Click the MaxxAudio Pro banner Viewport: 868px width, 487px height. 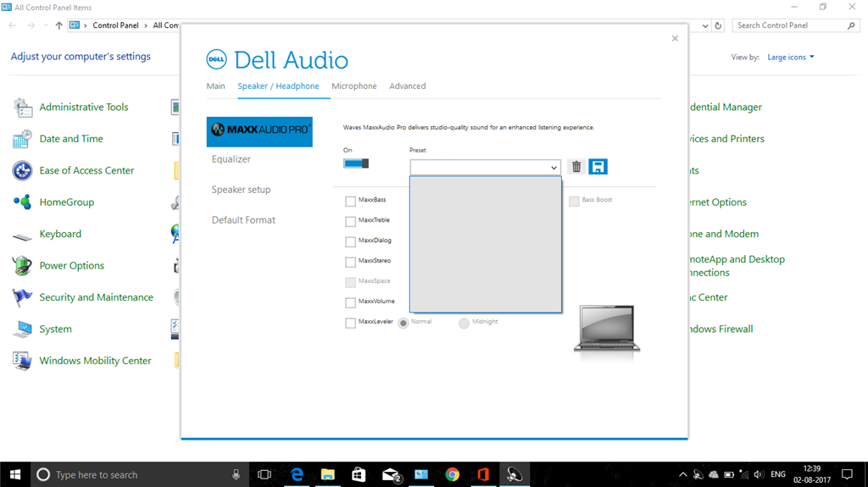click(259, 132)
